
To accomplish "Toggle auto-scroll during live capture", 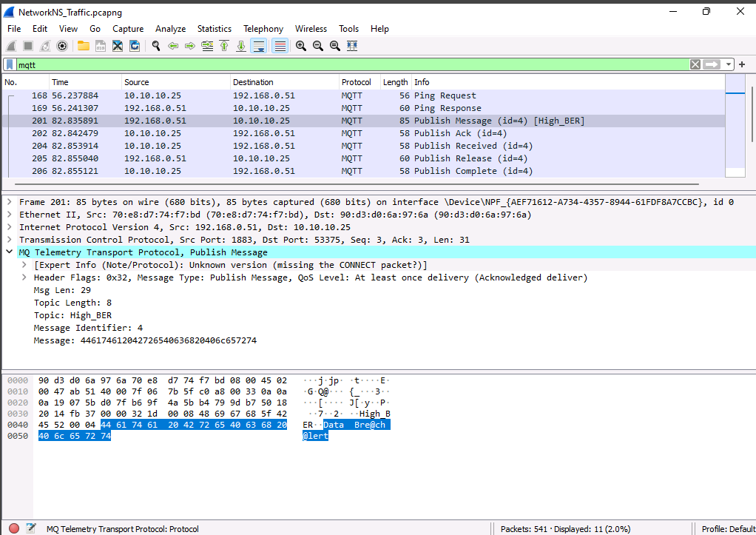I will click(258, 46).
